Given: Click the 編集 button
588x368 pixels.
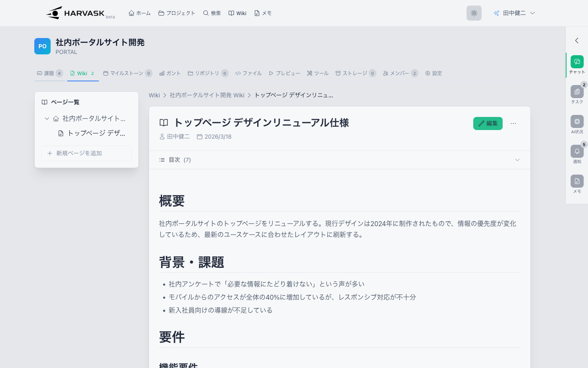Looking at the screenshot, I should [x=488, y=123].
